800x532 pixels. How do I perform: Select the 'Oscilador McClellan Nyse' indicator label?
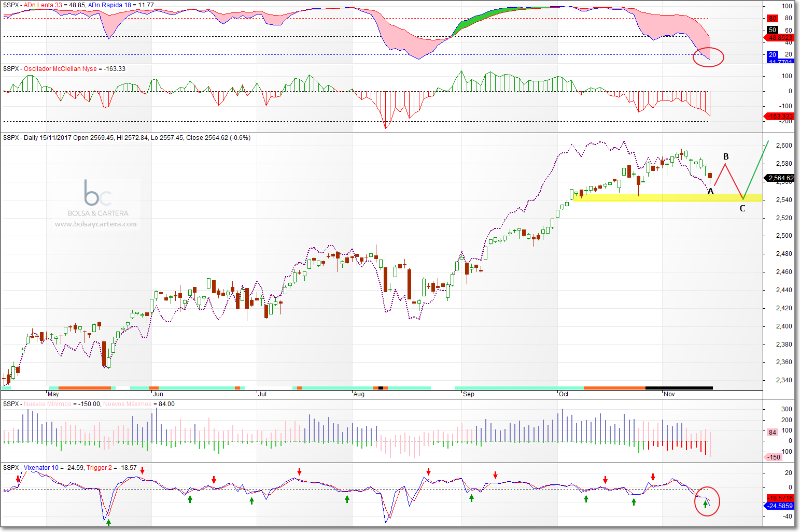tap(60, 68)
